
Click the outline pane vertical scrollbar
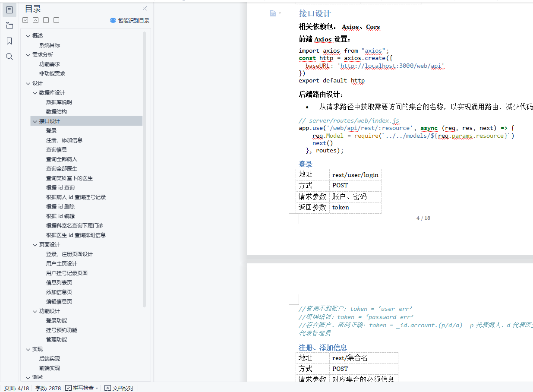[145, 168]
